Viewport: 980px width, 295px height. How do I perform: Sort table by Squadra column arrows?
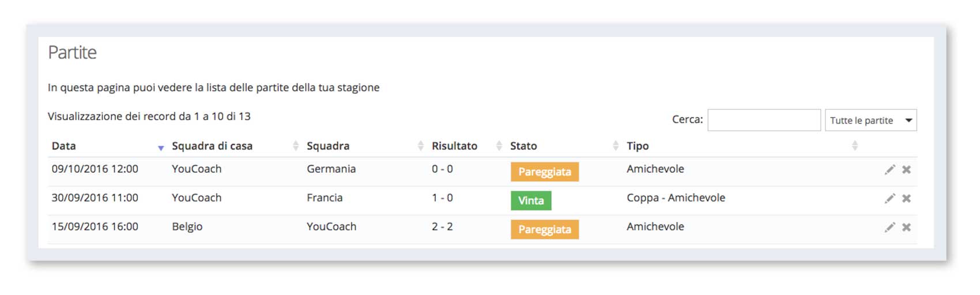(420, 145)
